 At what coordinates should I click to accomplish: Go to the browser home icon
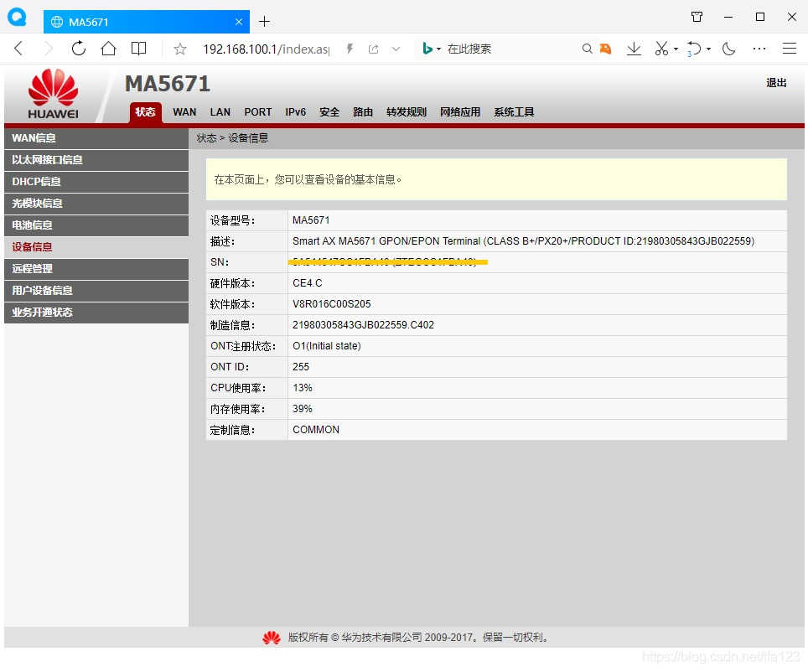(108, 49)
